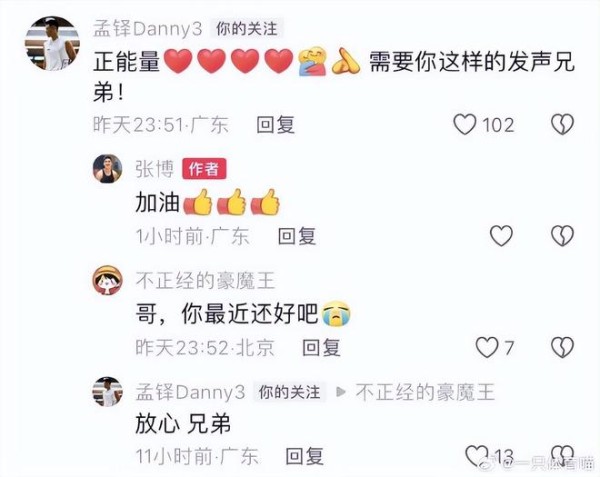Open 不正经的豪魔王's cartoon avatar

tap(108, 281)
